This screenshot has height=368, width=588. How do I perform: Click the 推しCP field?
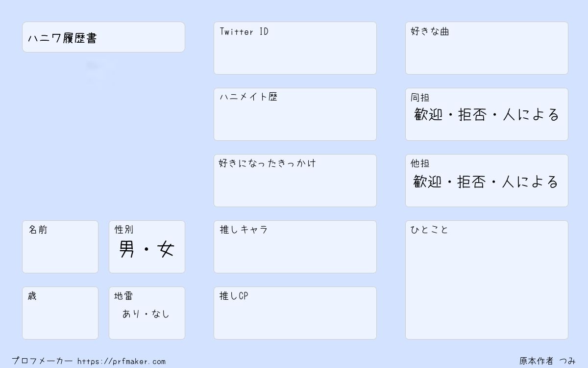click(x=295, y=313)
